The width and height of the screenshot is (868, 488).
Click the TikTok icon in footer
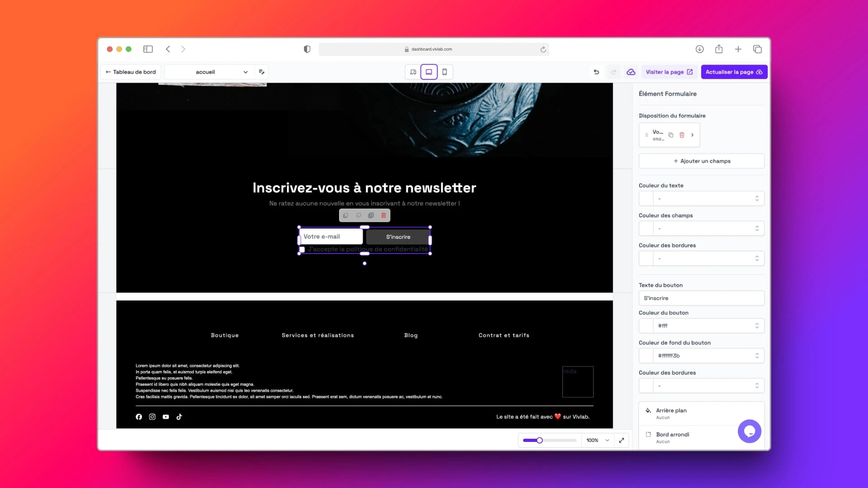pyautogui.click(x=179, y=417)
